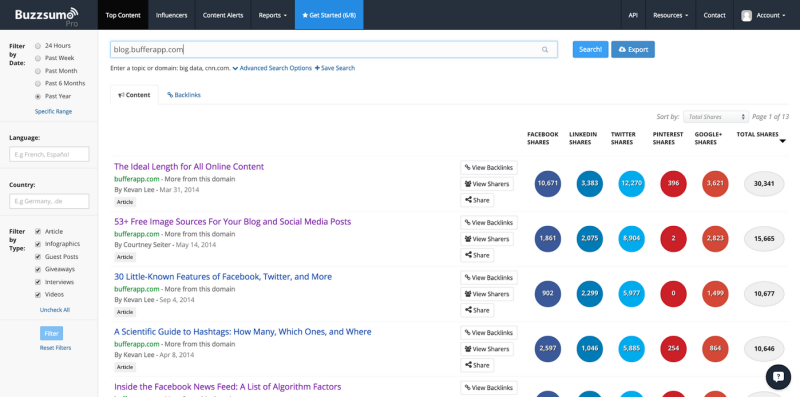Click Facebook shares circle 10,671
Viewport: 800px width, 397px height.
(x=547, y=184)
